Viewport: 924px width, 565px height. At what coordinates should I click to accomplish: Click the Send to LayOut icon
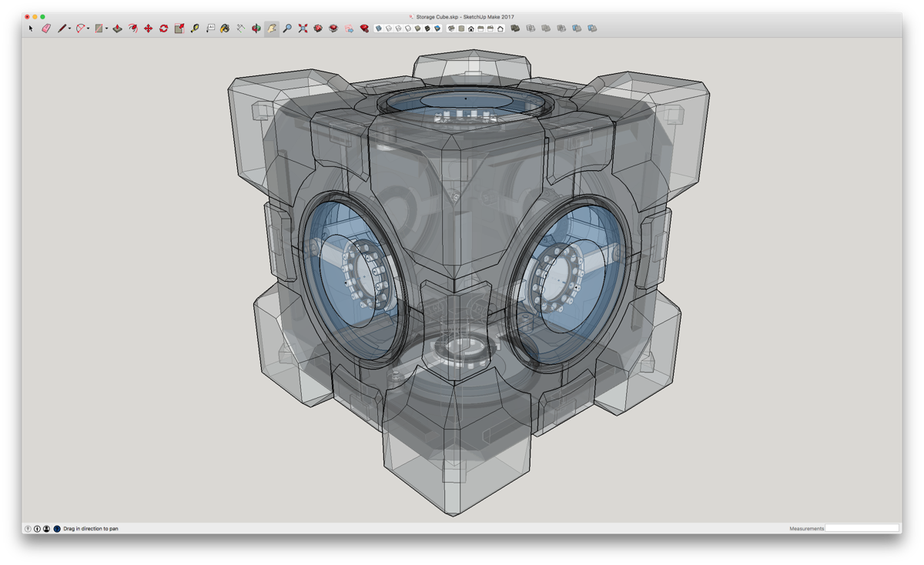349,28
